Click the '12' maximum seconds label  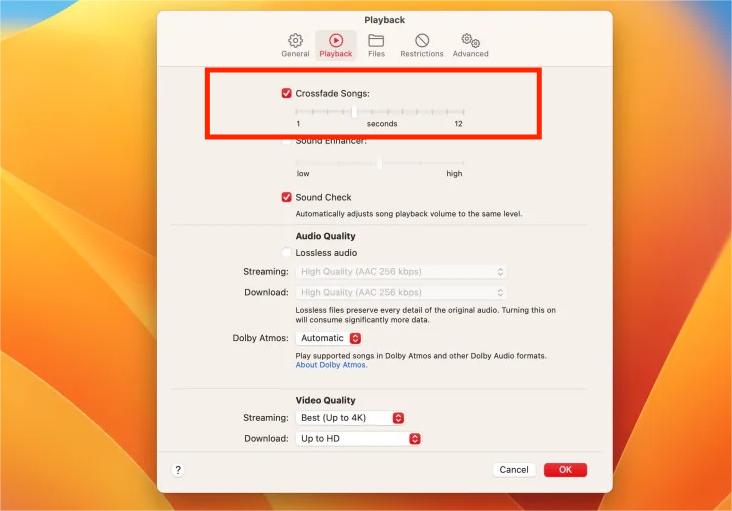coord(458,124)
